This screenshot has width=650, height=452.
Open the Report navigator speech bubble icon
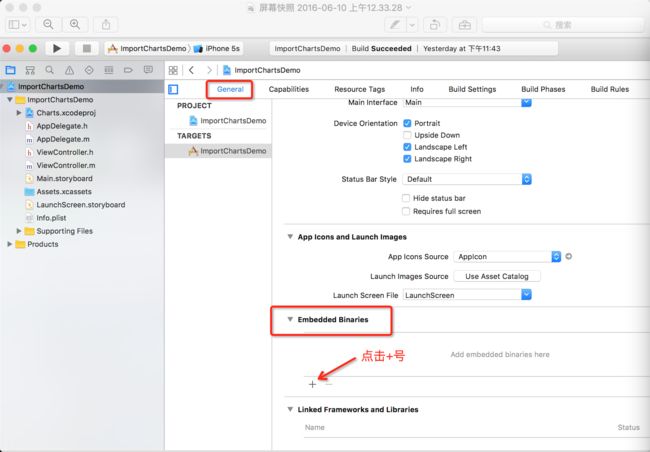148,70
